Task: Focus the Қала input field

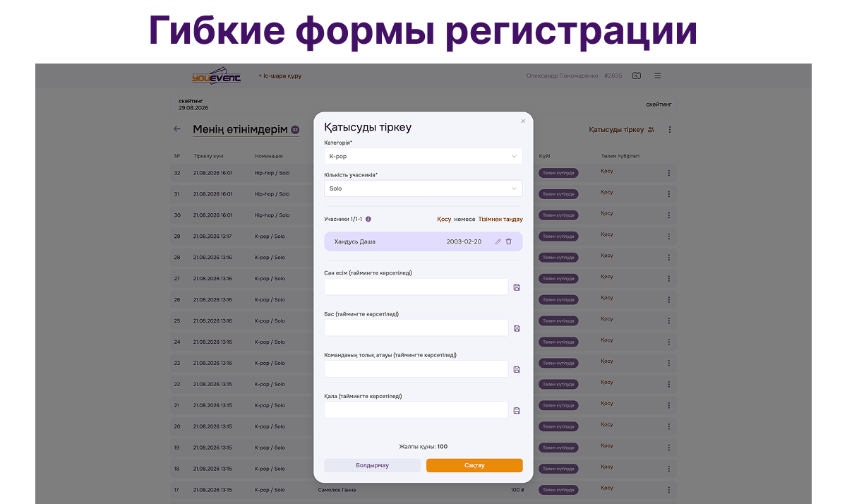Action: pyautogui.click(x=416, y=409)
